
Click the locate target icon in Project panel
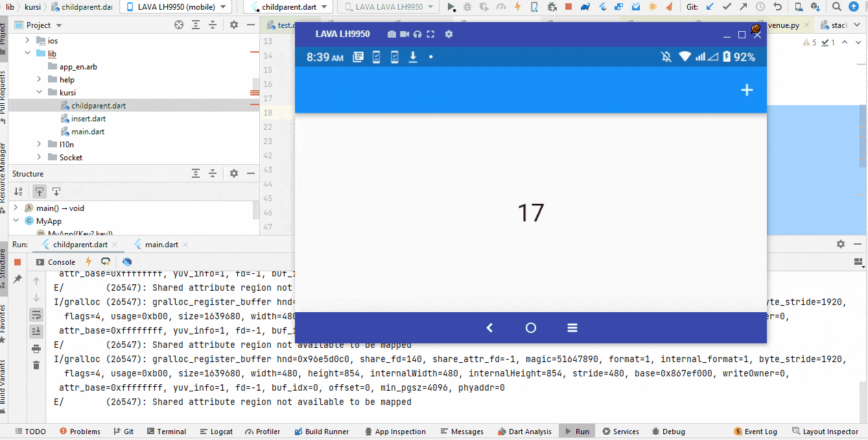[x=179, y=25]
